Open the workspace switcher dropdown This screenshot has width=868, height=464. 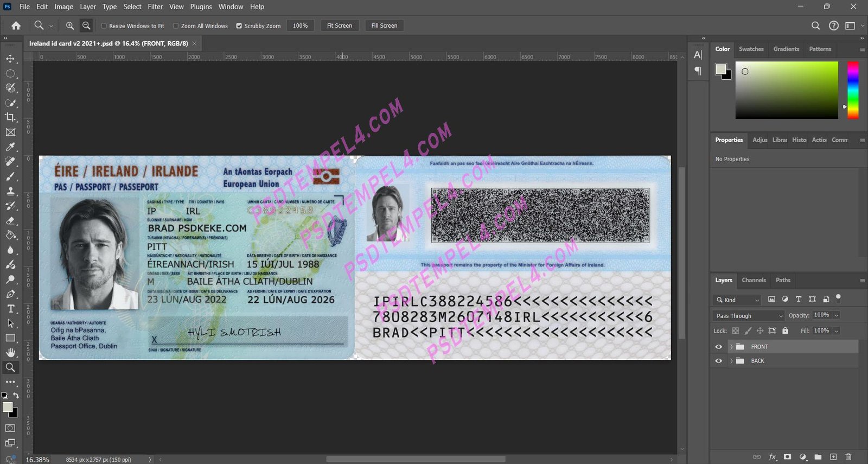[x=854, y=26]
